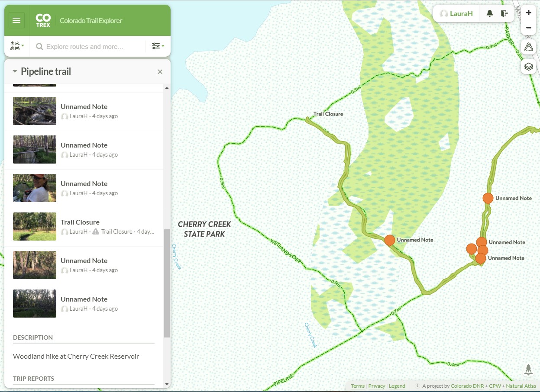This screenshot has width=540, height=392.
Task: Select the Trail Closure note entry
Action: (80, 222)
